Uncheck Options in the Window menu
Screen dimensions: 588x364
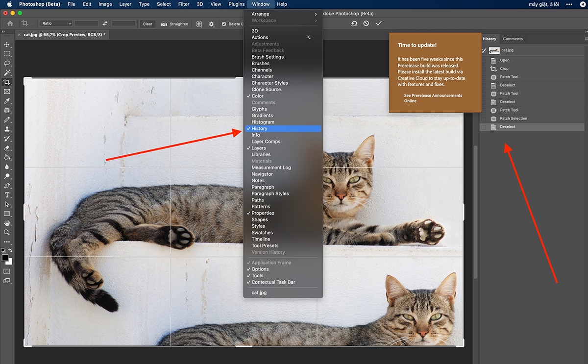282,269
